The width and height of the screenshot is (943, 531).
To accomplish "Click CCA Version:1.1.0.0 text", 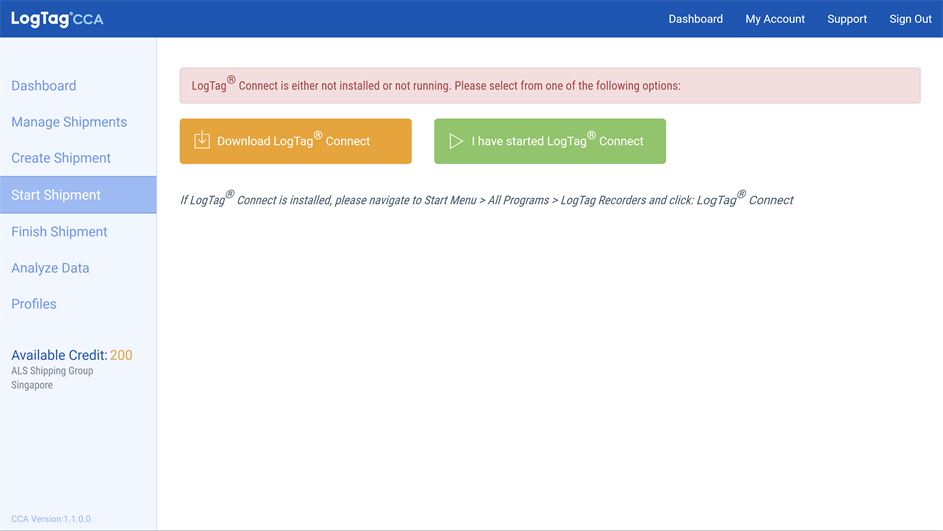I will pos(51,518).
